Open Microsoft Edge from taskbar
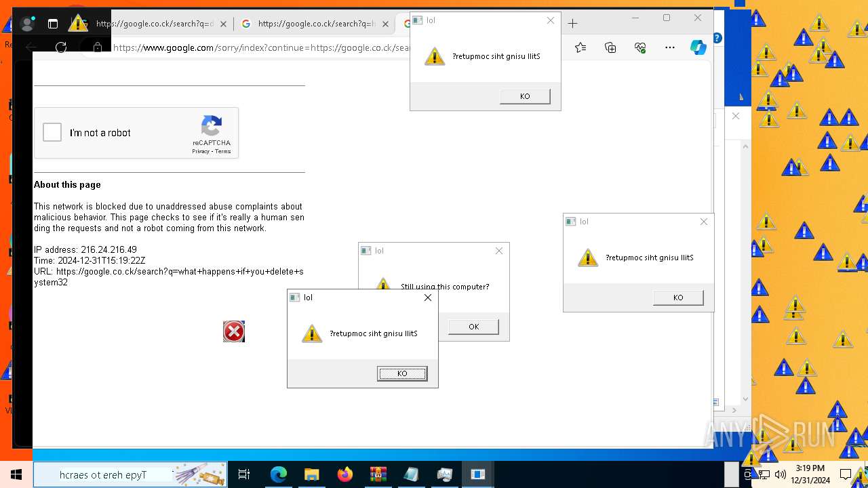 [x=279, y=474]
